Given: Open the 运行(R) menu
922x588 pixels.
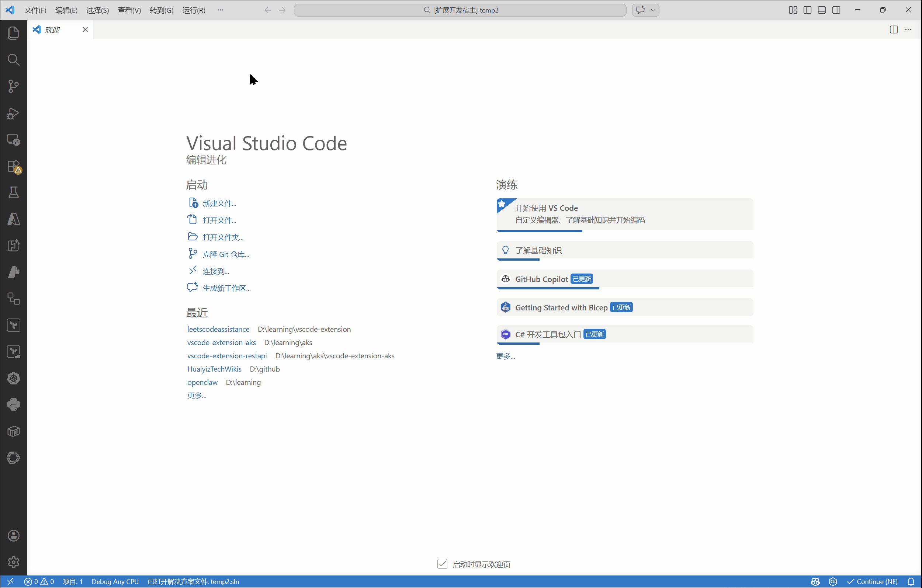Looking at the screenshot, I should [194, 10].
